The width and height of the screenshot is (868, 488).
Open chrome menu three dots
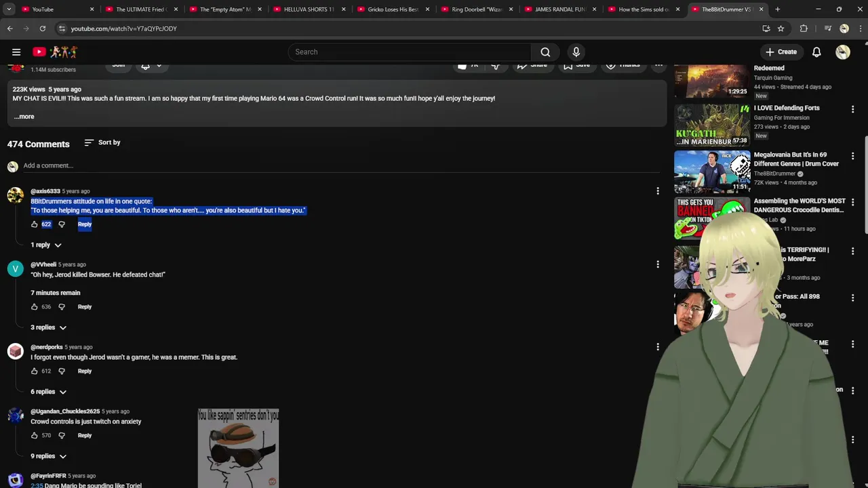(x=859, y=28)
